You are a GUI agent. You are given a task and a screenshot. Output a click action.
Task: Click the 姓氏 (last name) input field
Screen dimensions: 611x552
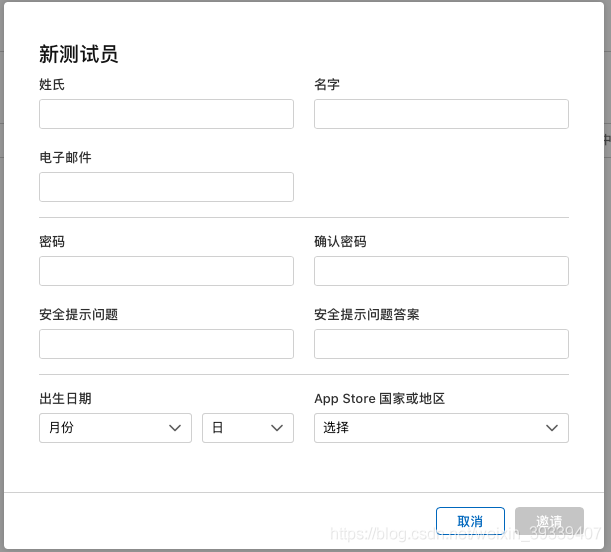tap(166, 114)
